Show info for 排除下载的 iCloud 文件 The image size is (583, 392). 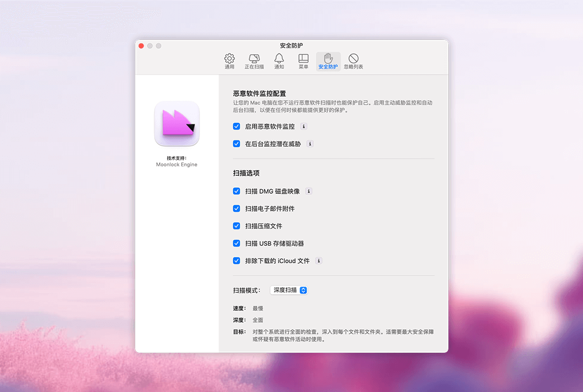pos(318,261)
